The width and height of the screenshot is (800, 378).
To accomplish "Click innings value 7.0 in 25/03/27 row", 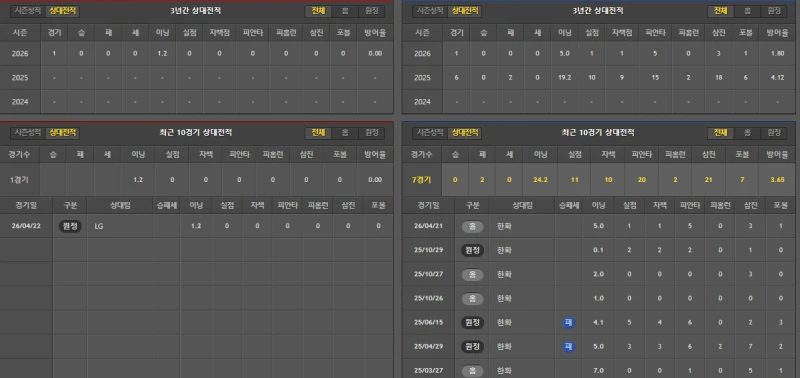I will 599,371.
